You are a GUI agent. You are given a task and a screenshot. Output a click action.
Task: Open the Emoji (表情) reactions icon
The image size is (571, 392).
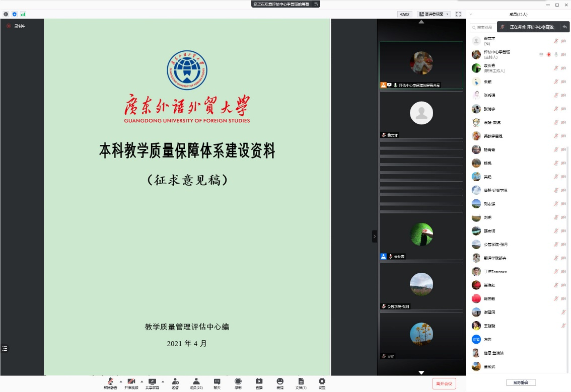coord(280,382)
